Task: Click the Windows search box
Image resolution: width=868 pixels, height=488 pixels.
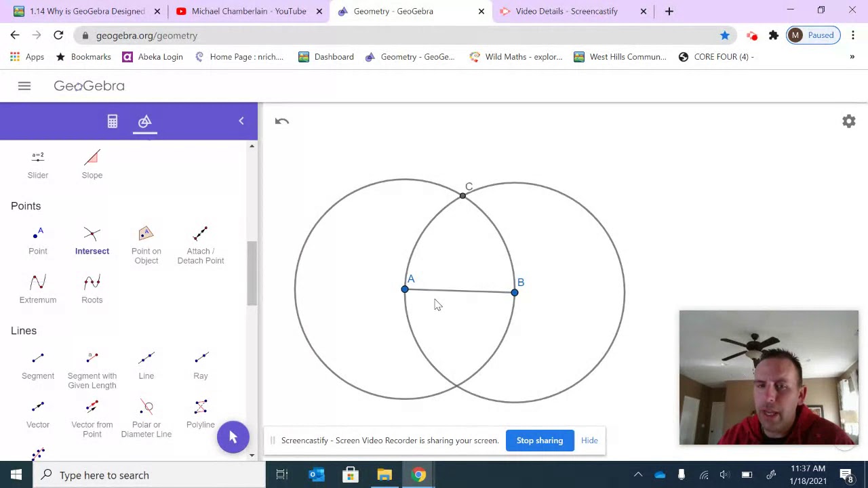Action: 148,475
